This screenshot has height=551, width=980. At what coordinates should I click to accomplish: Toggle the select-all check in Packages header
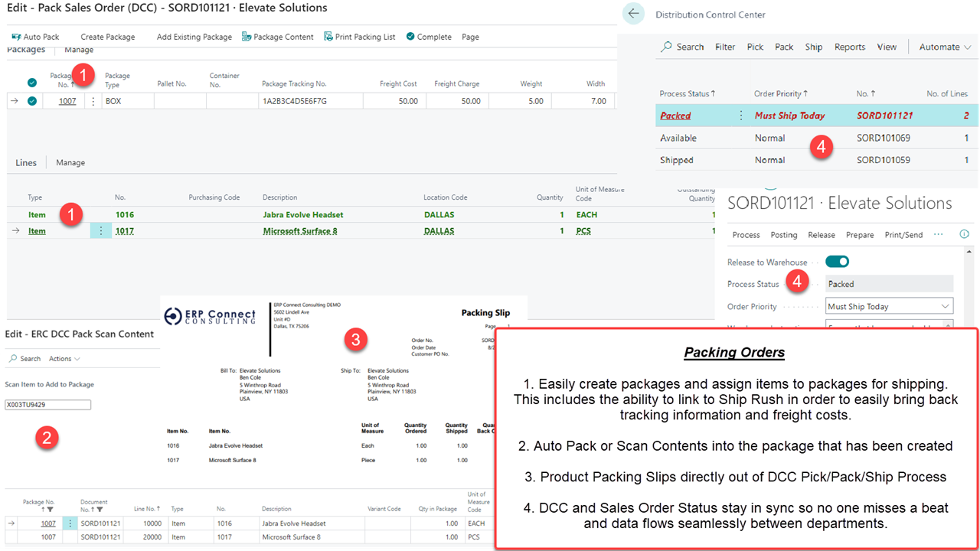tap(32, 83)
